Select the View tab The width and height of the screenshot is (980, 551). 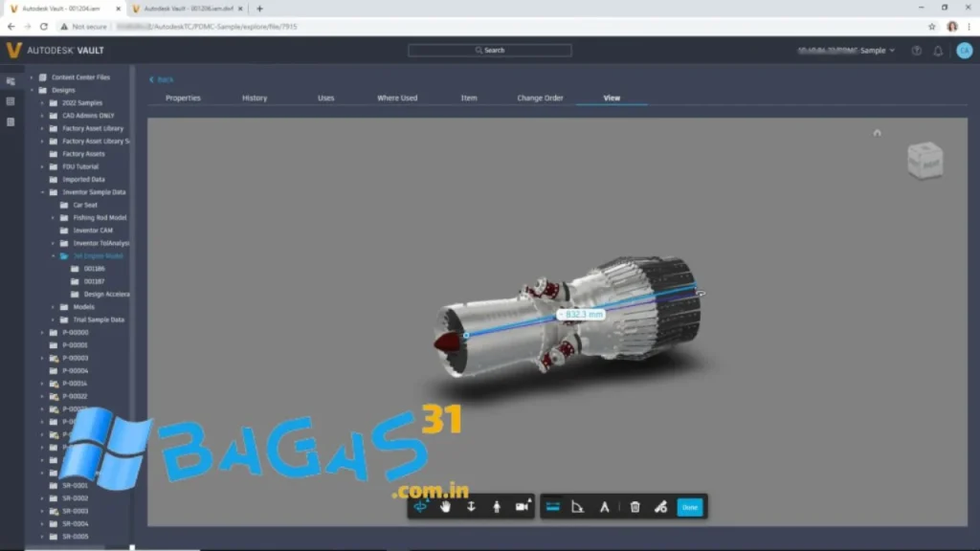pyautogui.click(x=612, y=99)
